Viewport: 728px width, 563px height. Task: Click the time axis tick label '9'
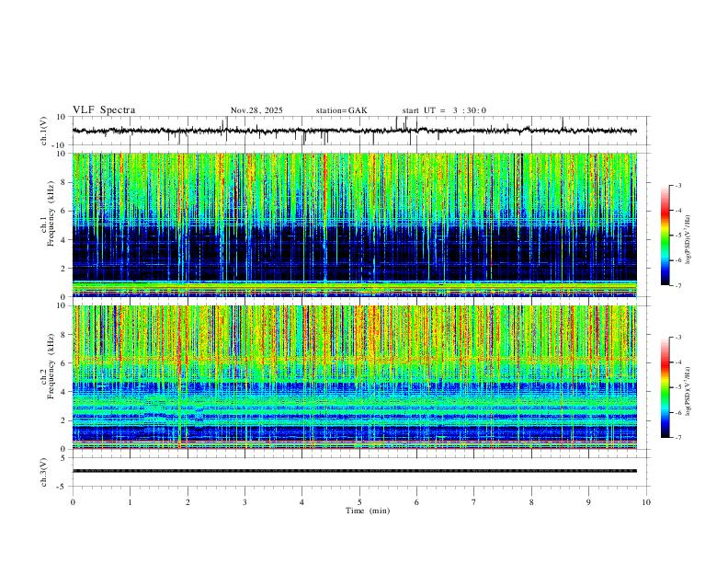tap(588, 502)
